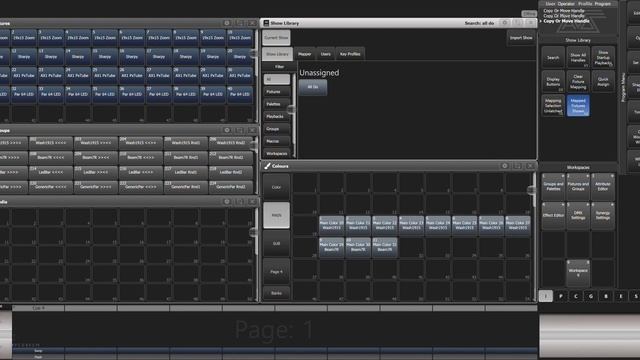The width and height of the screenshot is (640, 360).
Task: Click the Import Show button
Action: 521,38
